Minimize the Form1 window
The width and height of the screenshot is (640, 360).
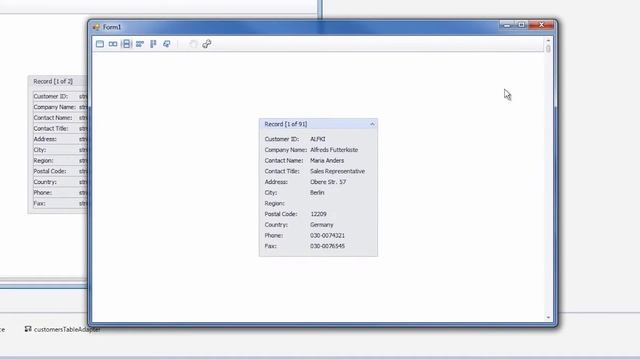[507, 25]
